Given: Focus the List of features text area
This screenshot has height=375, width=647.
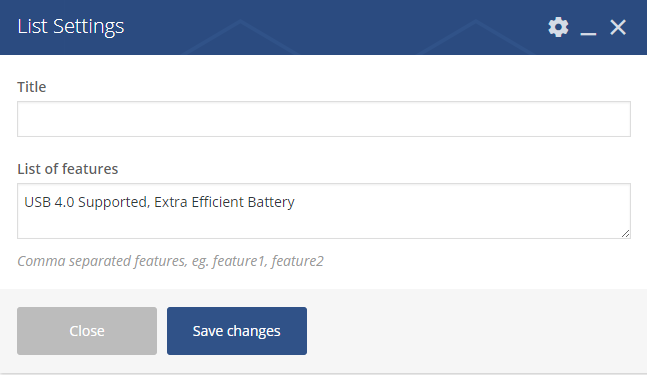Looking at the screenshot, I should pos(324,211).
